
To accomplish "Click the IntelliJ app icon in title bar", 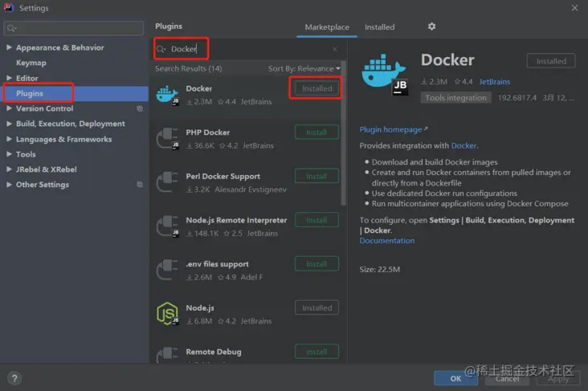I will pos(8,7).
